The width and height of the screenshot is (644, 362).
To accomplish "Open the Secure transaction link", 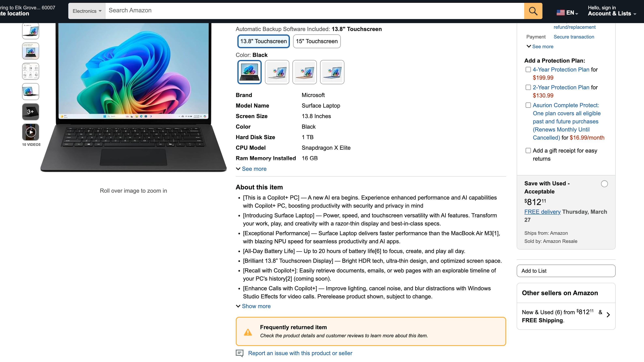I will tap(574, 37).
